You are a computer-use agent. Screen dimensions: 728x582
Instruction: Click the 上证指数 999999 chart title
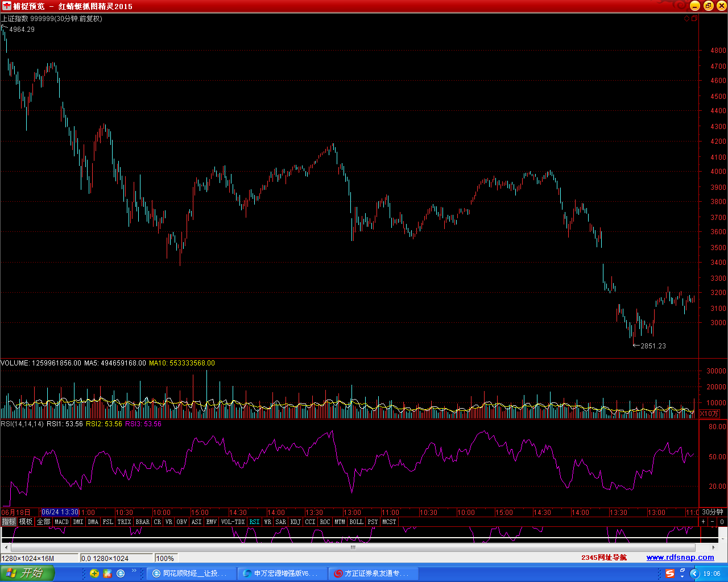[x=52, y=19]
